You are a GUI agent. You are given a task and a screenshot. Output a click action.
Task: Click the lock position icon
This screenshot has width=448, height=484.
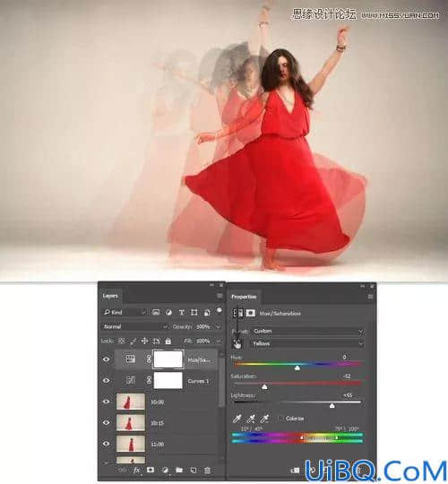coord(144,341)
